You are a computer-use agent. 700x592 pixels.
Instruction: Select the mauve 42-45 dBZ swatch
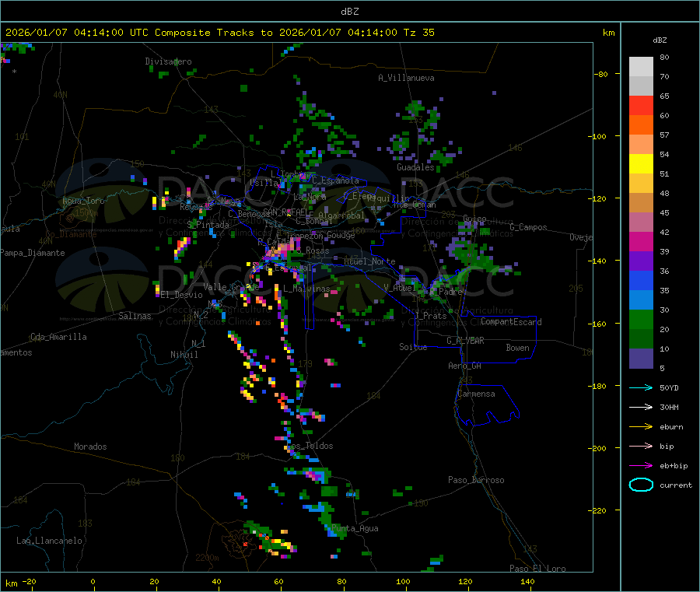click(x=641, y=222)
